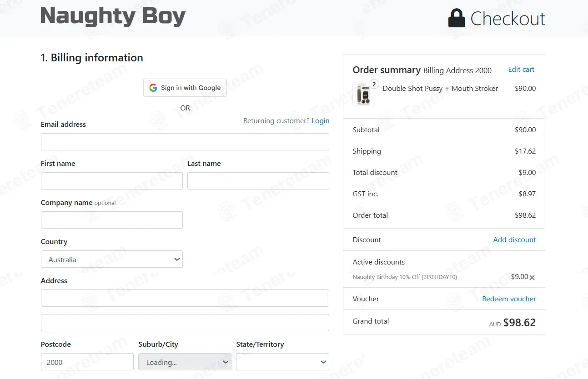Click the Active discounts label
588x379 pixels.
378,262
